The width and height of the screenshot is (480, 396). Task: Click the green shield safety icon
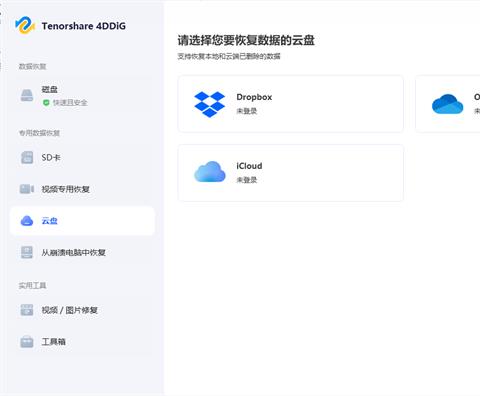point(46,103)
